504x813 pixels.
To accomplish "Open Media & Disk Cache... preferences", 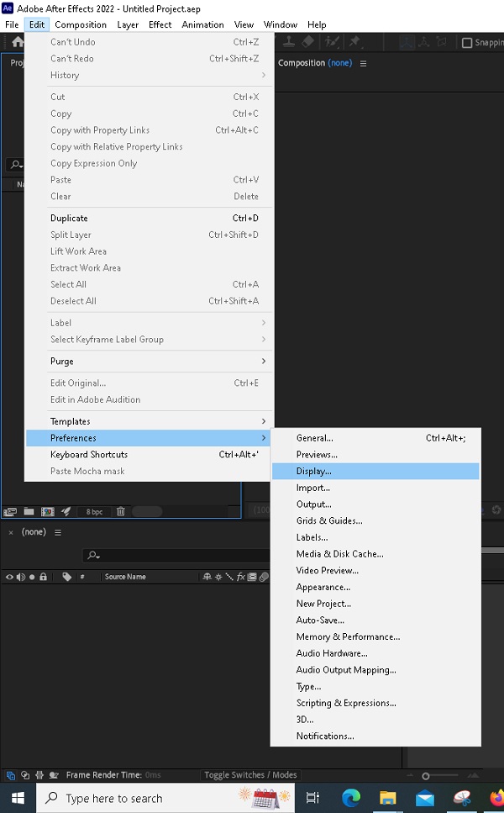I will click(375, 554).
